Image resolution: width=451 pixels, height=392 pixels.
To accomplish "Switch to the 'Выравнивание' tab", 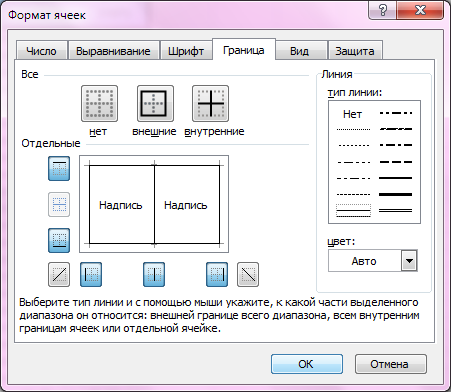I will [x=113, y=51].
